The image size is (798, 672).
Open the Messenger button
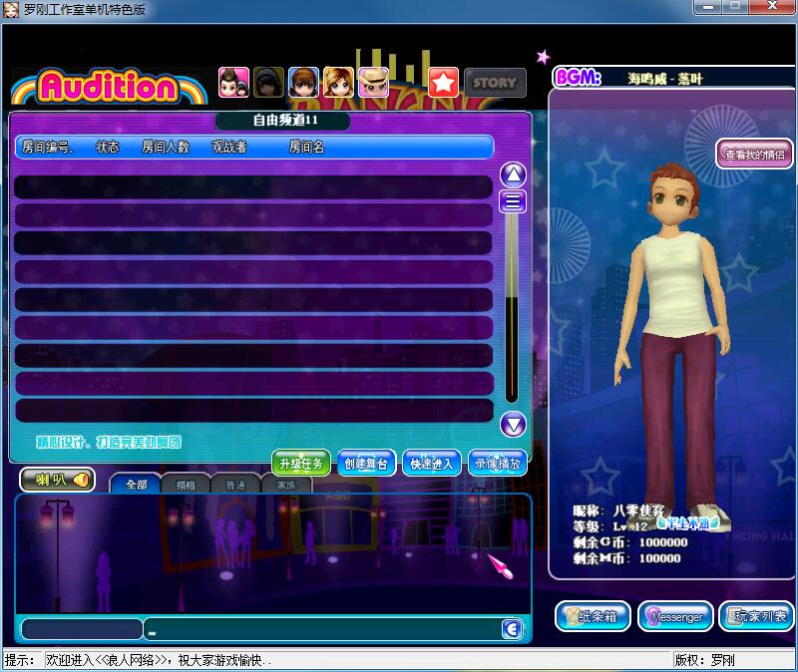(675, 617)
